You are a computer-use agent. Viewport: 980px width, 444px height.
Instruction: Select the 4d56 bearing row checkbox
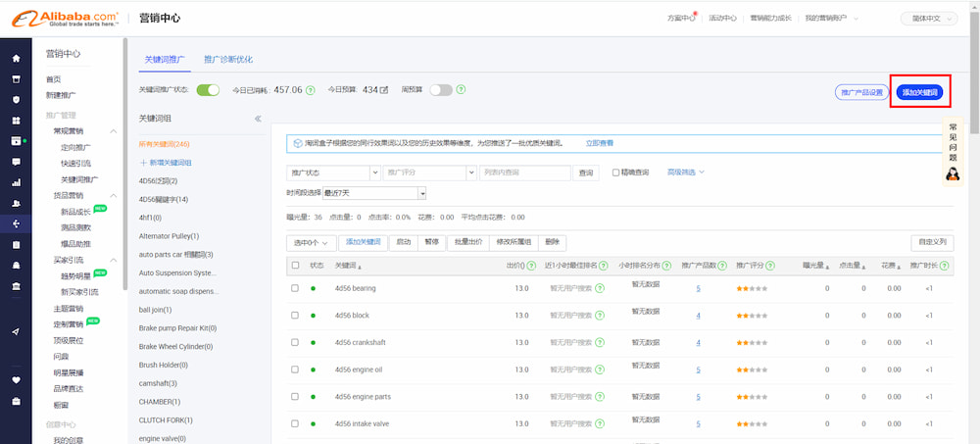pos(295,289)
